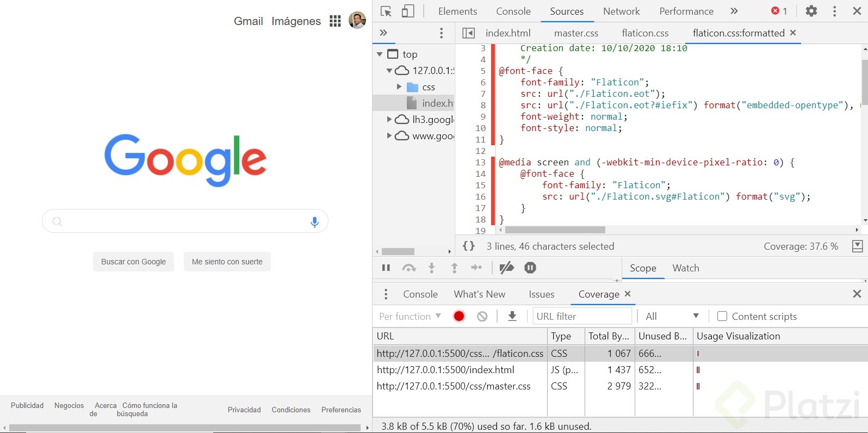868x433 pixels.
Task: Switch to the Elements panel
Action: (x=458, y=11)
